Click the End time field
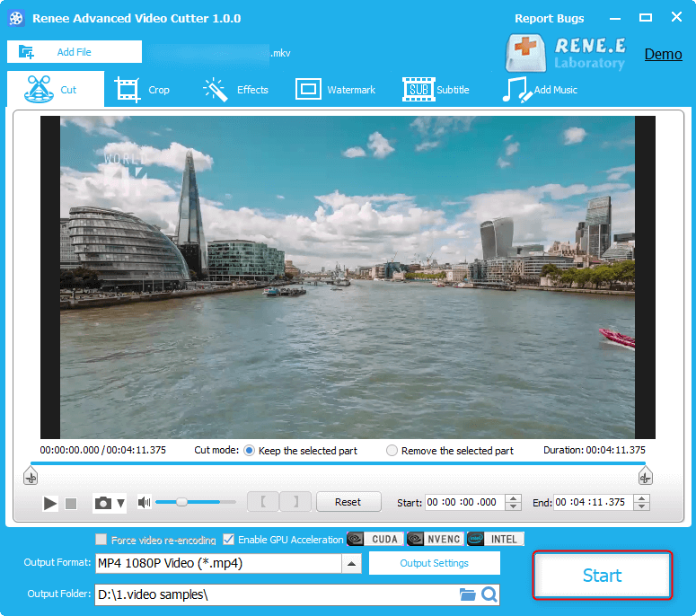This screenshot has height=616, width=696. coord(593,502)
